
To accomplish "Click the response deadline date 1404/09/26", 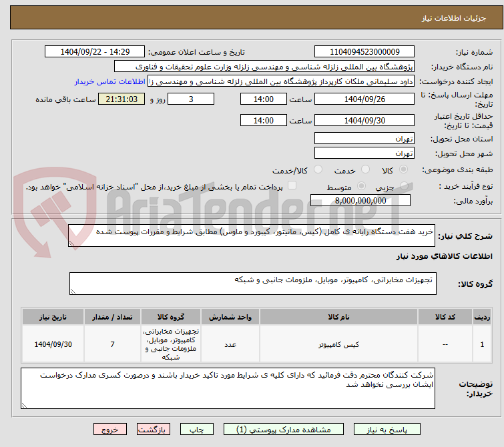I will click(364, 99).
